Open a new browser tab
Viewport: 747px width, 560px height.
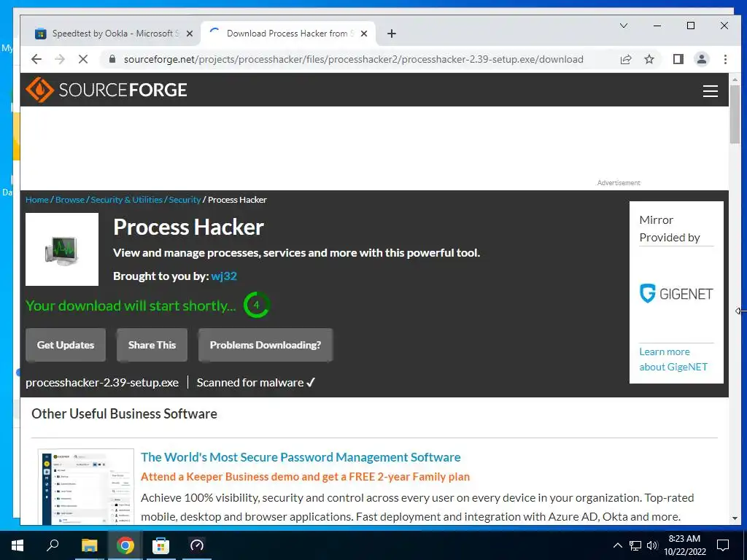point(391,34)
